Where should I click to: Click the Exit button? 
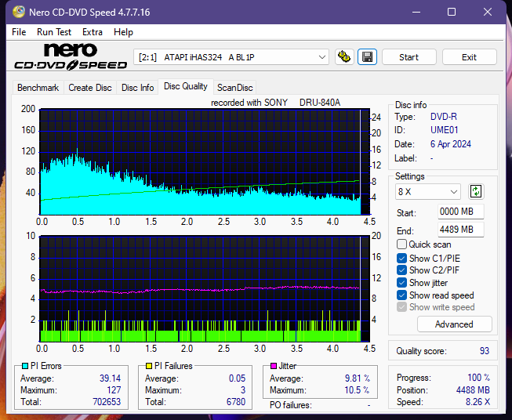coord(469,57)
